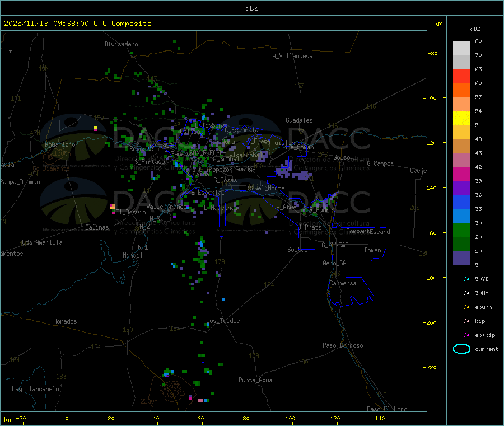Click the 'Agua_Toro' map label
Image resolution: width=504 pixels, height=426 pixels.
(60, 144)
